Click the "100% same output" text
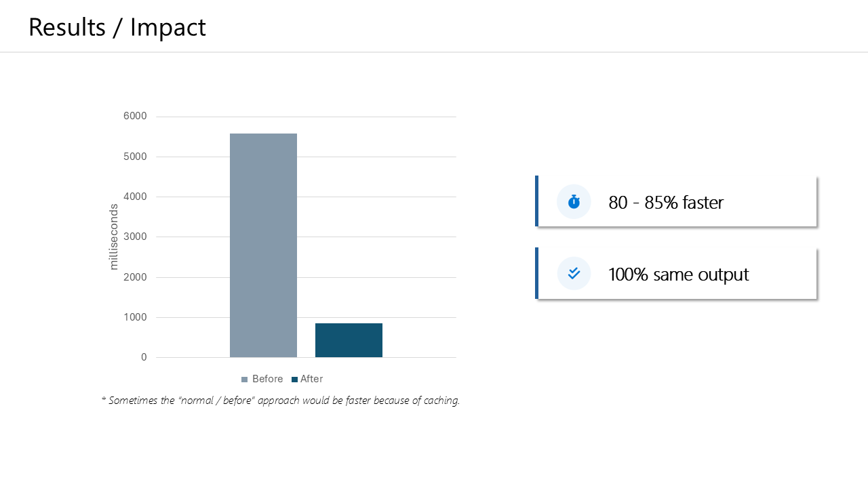Image resolution: width=868 pixels, height=488 pixels. coord(678,274)
